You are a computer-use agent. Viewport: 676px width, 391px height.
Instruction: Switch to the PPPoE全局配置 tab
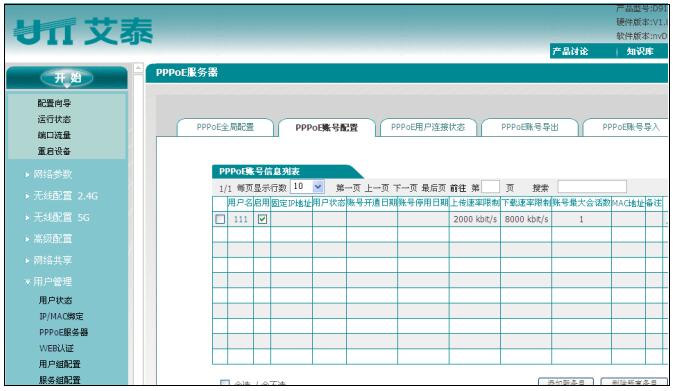pos(225,127)
